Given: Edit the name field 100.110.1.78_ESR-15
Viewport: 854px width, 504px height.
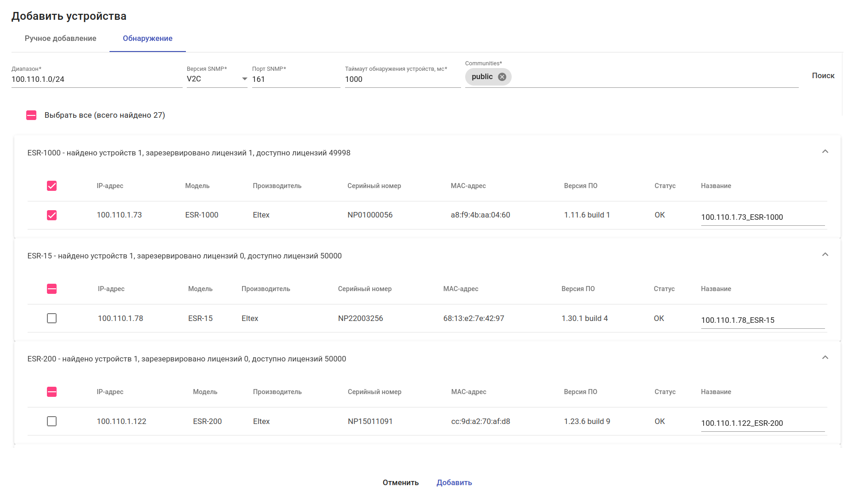Looking at the screenshot, I should pos(762,320).
